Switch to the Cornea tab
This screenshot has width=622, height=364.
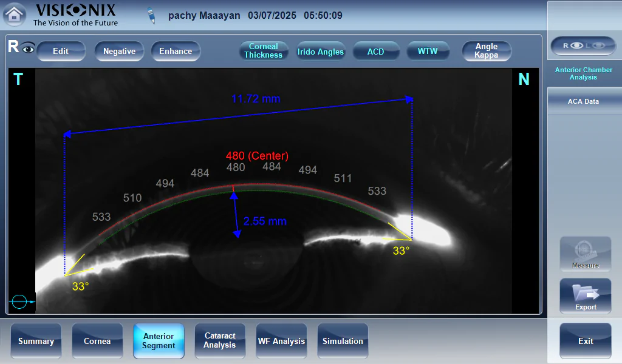pyautogui.click(x=97, y=341)
